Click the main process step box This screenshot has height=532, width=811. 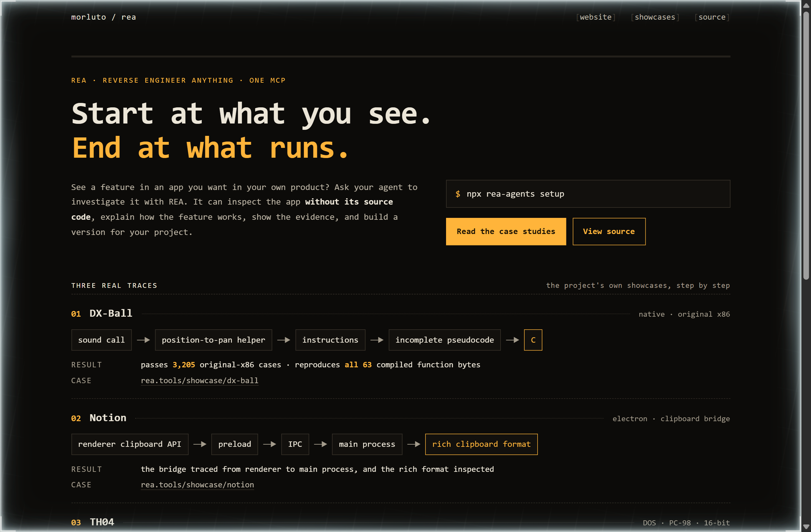click(x=367, y=444)
